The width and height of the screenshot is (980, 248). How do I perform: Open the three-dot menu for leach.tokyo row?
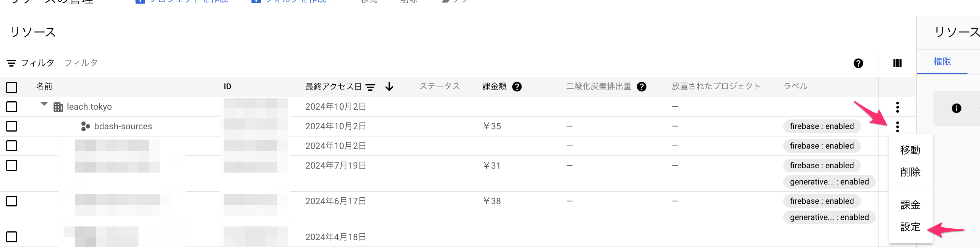click(899, 108)
